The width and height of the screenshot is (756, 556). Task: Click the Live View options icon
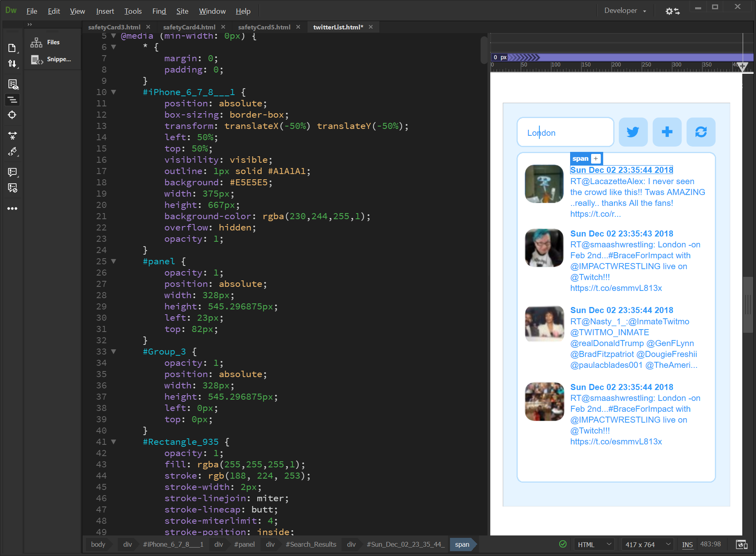click(12, 84)
